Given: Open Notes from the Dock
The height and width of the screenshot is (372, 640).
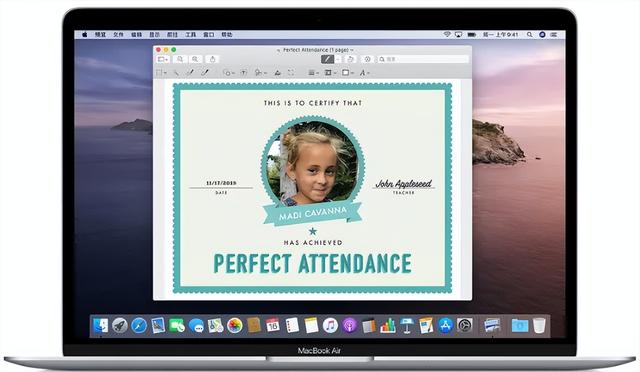Looking at the screenshot, I should coord(311,325).
